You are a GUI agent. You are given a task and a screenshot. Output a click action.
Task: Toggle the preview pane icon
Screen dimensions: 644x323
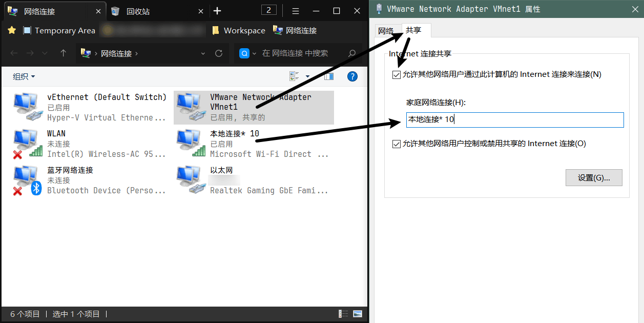point(328,76)
